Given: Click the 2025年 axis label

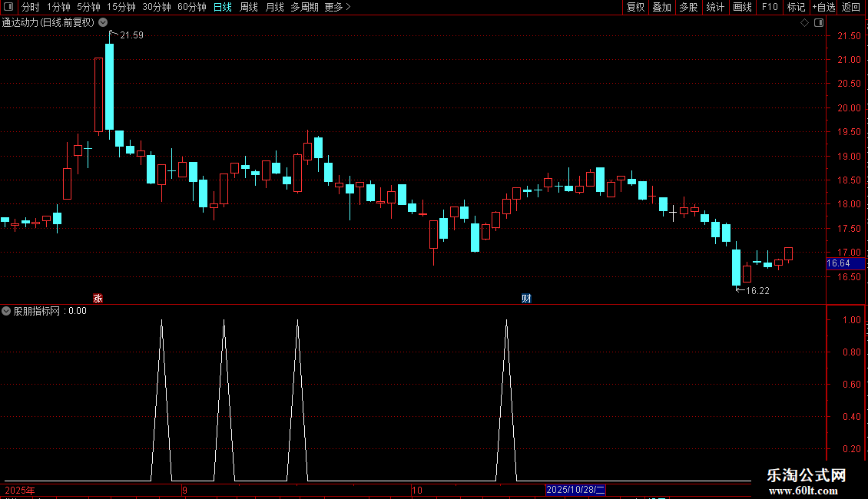Looking at the screenshot, I should (20, 490).
